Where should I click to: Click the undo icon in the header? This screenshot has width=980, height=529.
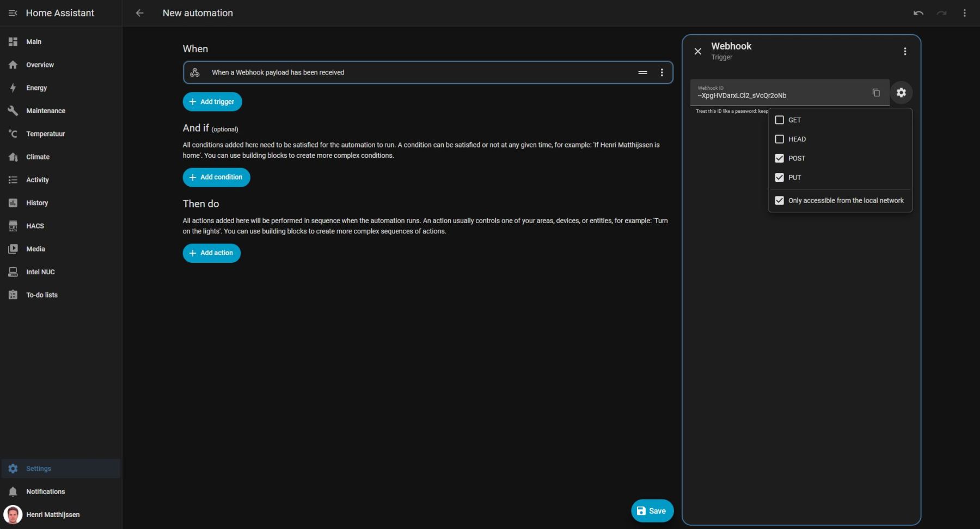918,13
